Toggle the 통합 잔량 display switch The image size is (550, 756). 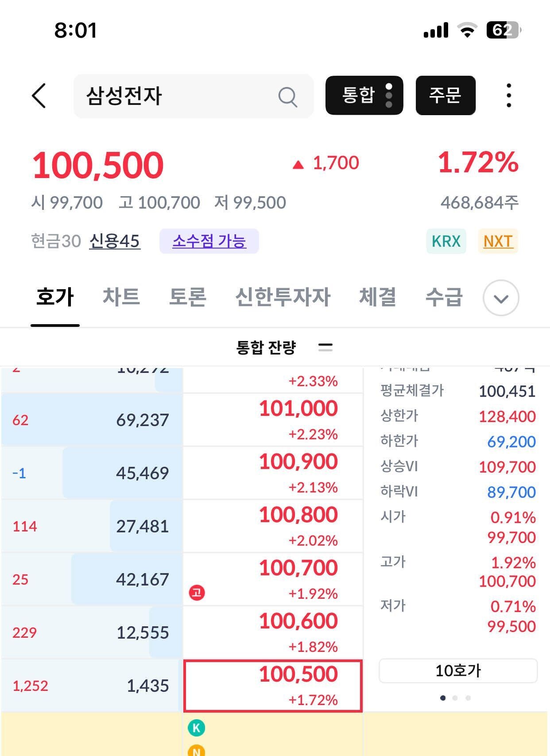(326, 348)
